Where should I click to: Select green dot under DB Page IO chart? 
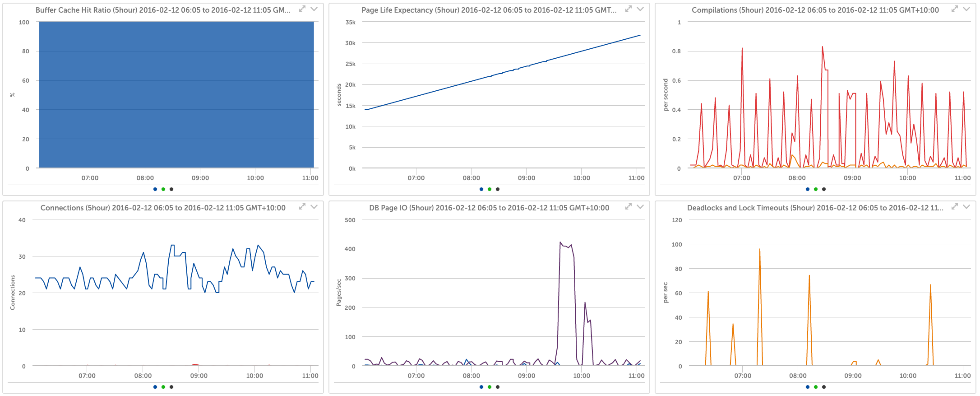490,387
